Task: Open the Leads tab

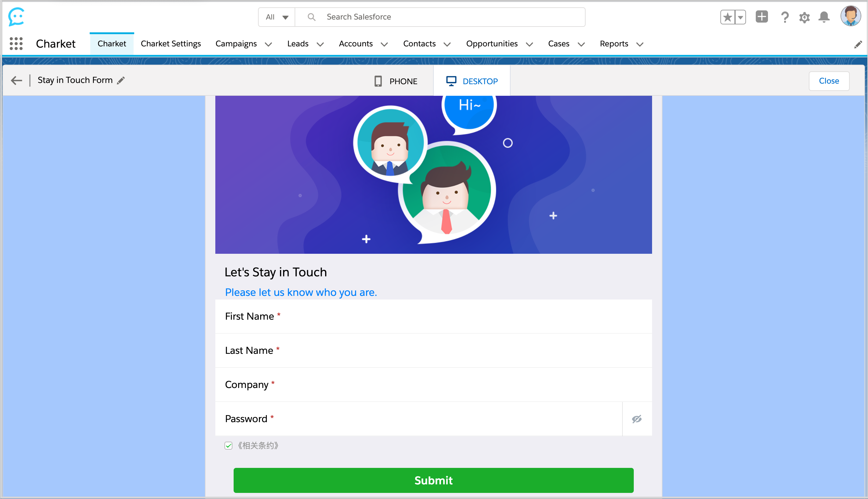Action: click(x=298, y=44)
